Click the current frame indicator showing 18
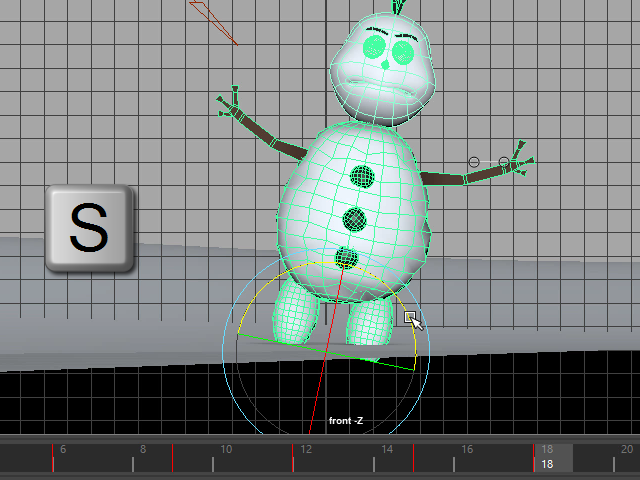 (547, 465)
